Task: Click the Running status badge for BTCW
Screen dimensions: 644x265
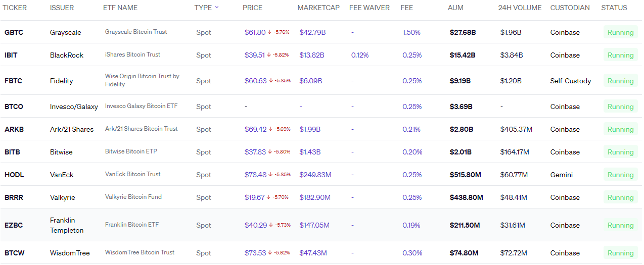Action: pos(620,253)
